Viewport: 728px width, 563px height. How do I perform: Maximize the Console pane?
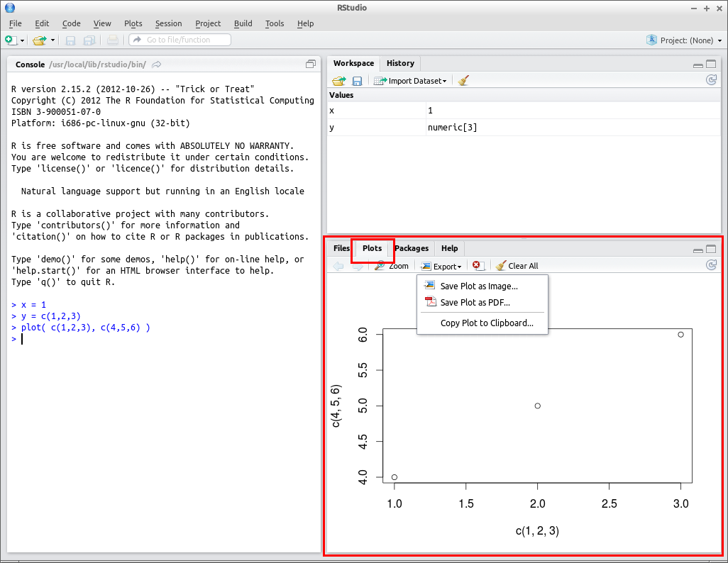[x=311, y=65]
